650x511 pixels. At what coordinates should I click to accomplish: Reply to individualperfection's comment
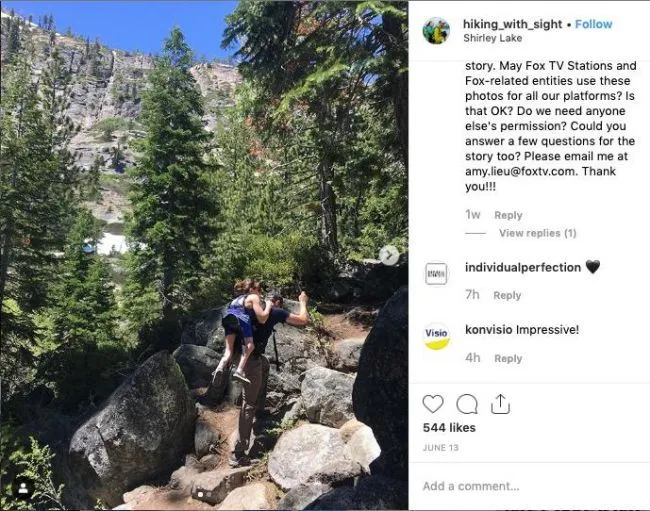(x=507, y=295)
